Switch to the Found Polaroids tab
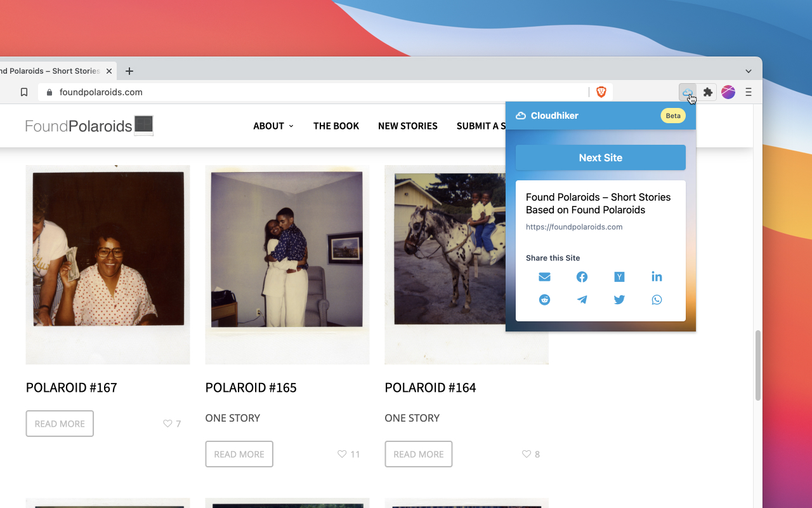The image size is (812, 508). coord(51,70)
